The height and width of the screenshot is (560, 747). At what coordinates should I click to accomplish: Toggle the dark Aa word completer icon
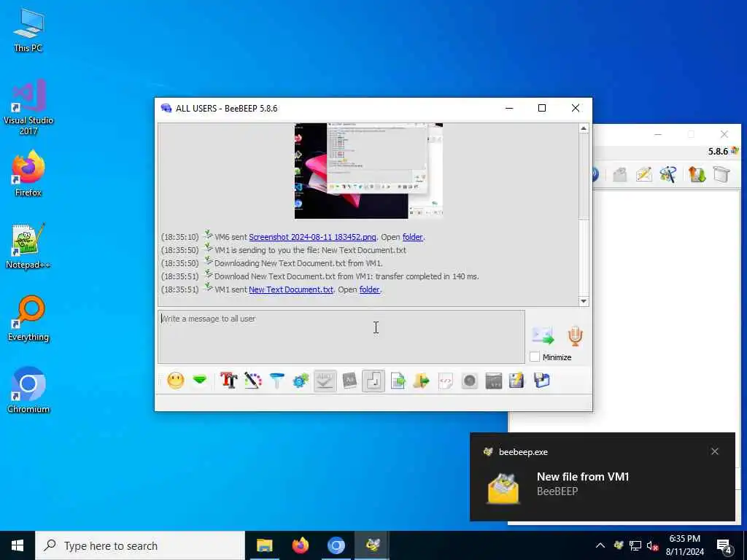[349, 381]
